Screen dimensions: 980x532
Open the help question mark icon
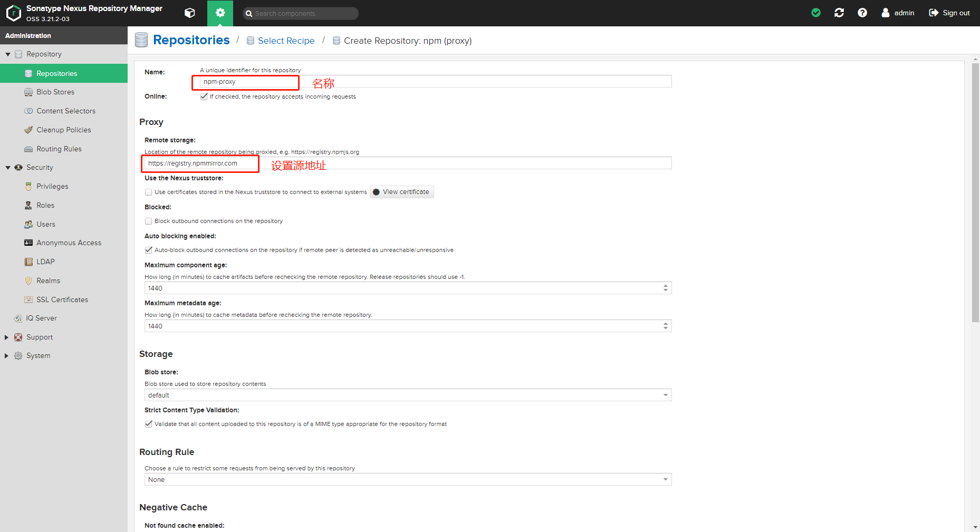coord(862,13)
